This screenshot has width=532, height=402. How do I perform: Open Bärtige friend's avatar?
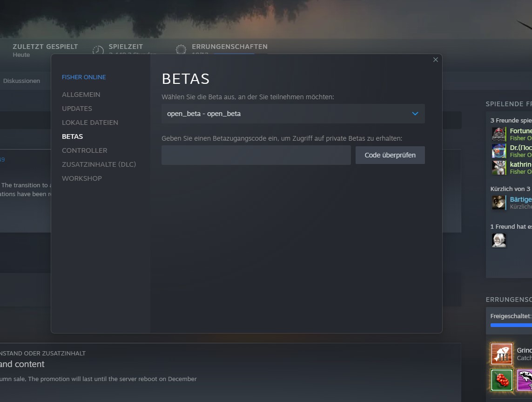[x=499, y=203]
